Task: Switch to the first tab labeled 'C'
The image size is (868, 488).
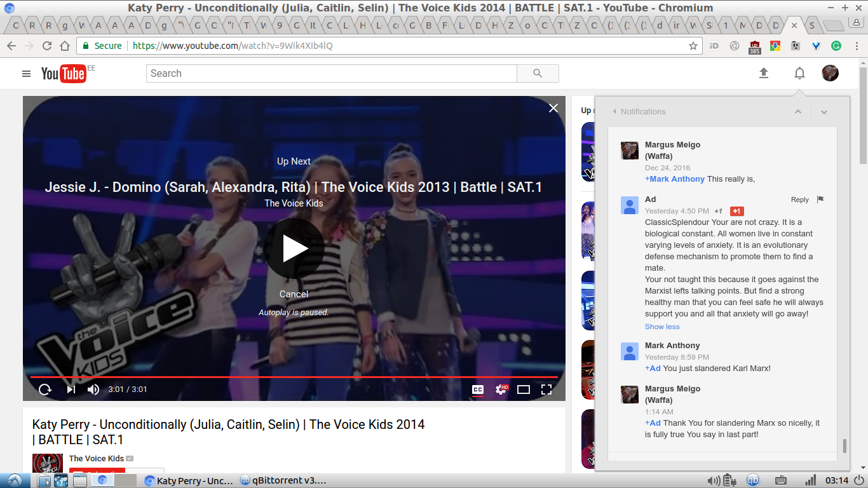Action: pos(15,26)
